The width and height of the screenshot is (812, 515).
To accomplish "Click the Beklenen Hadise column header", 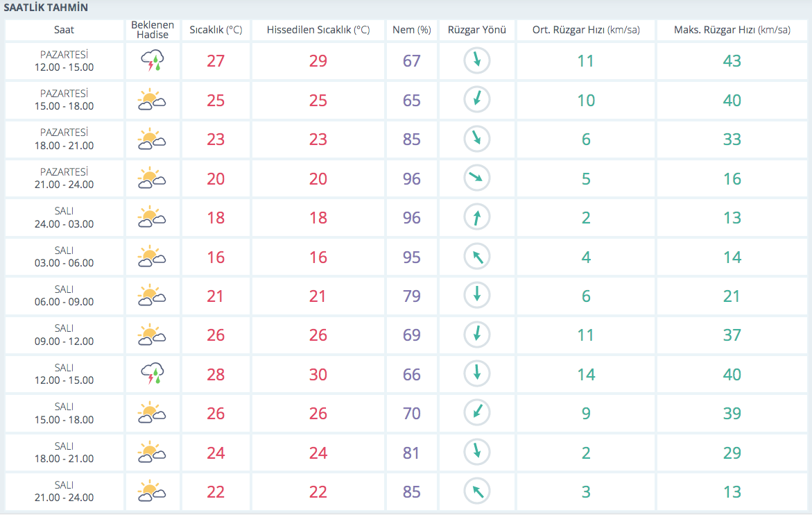I will [x=153, y=30].
